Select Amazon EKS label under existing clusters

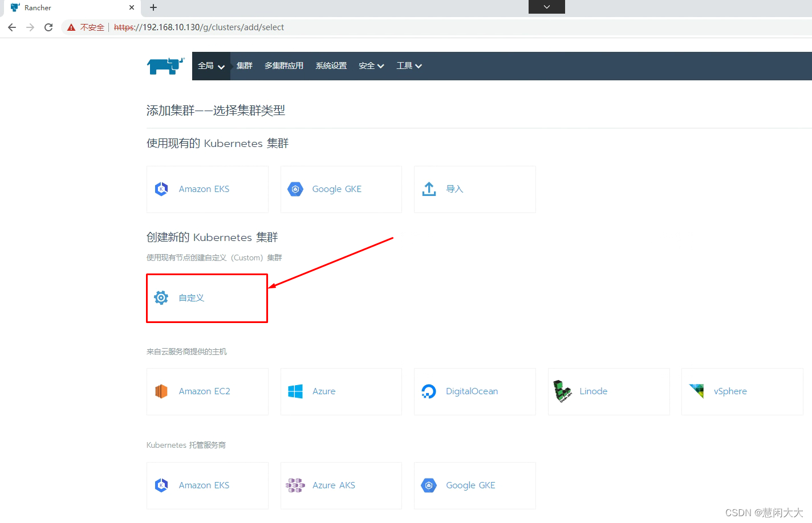pyautogui.click(x=204, y=189)
